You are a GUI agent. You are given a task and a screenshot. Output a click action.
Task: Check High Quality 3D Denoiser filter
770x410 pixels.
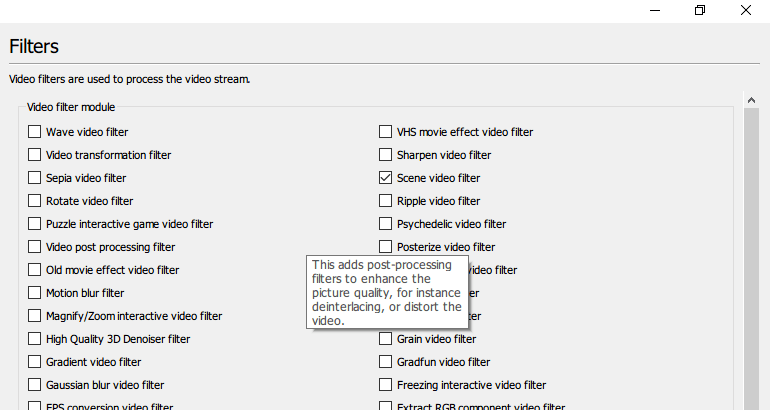pyautogui.click(x=34, y=339)
